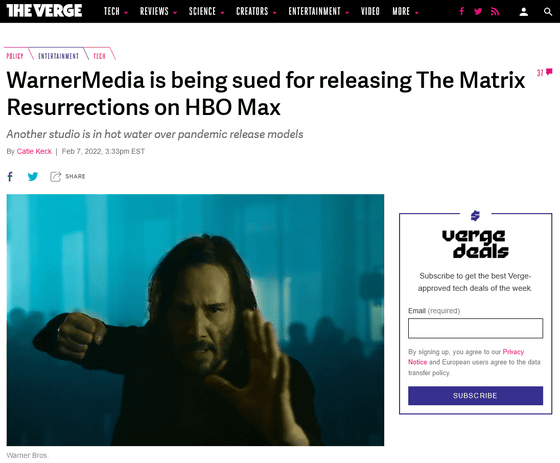
Task: Go to The Verge logo homepage
Action: pos(44,11)
